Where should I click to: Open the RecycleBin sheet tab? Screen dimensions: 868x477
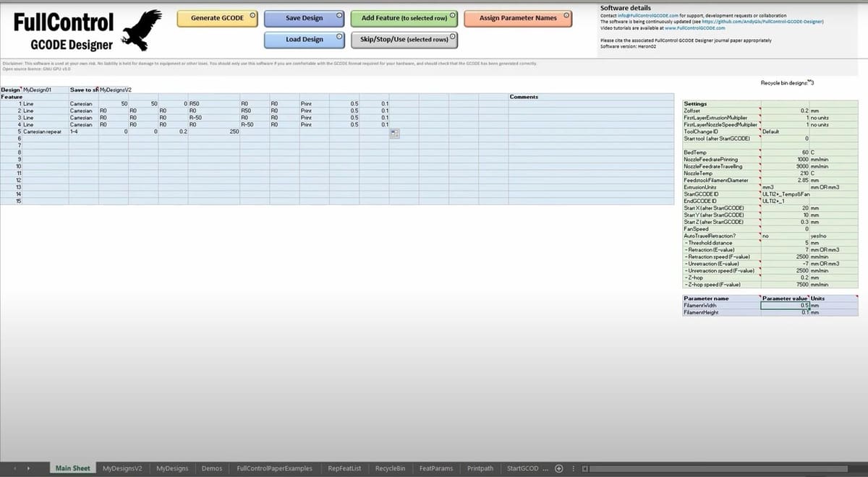pyautogui.click(x=390, y=468)
